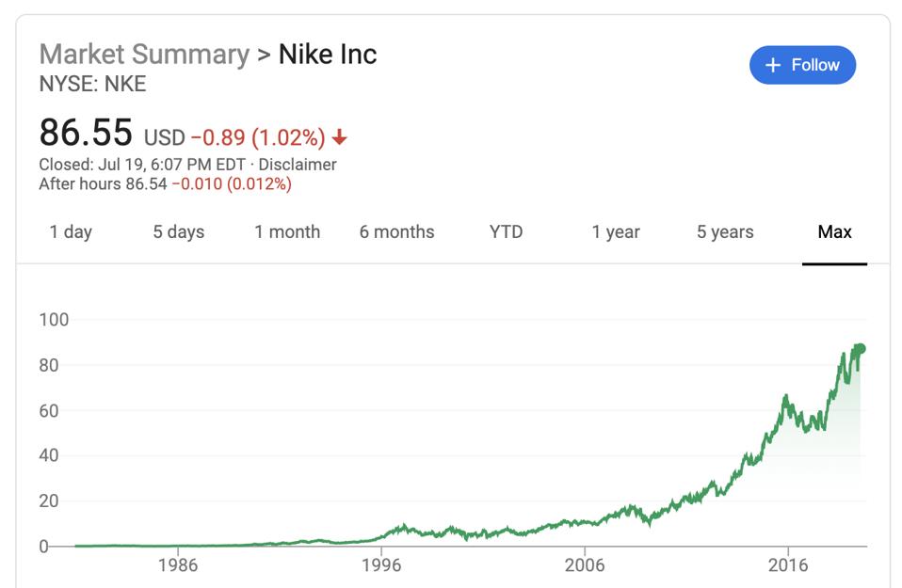Click the Market Summary breadcrumb
902x588 pixels.
pos(144,54)
